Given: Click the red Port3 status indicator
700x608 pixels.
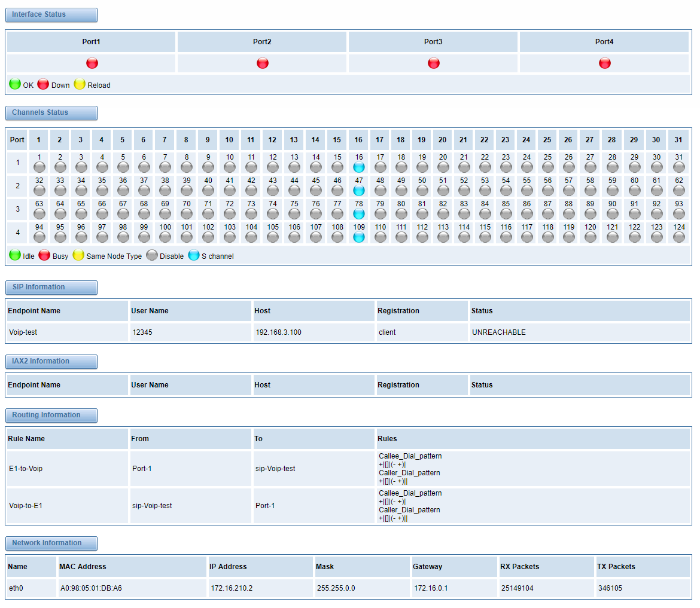Looking at the screenshot, I should 434,63.
